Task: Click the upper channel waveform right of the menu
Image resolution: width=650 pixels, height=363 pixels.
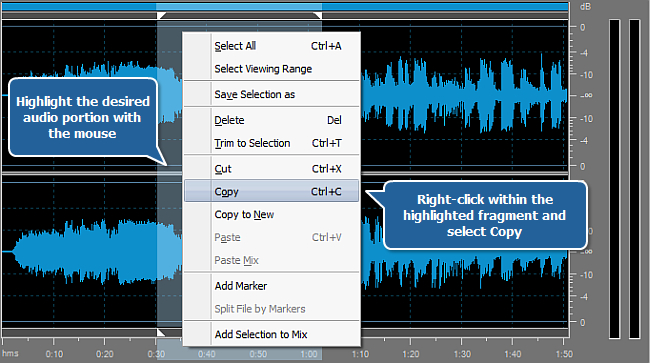Action: pos(464,95)
